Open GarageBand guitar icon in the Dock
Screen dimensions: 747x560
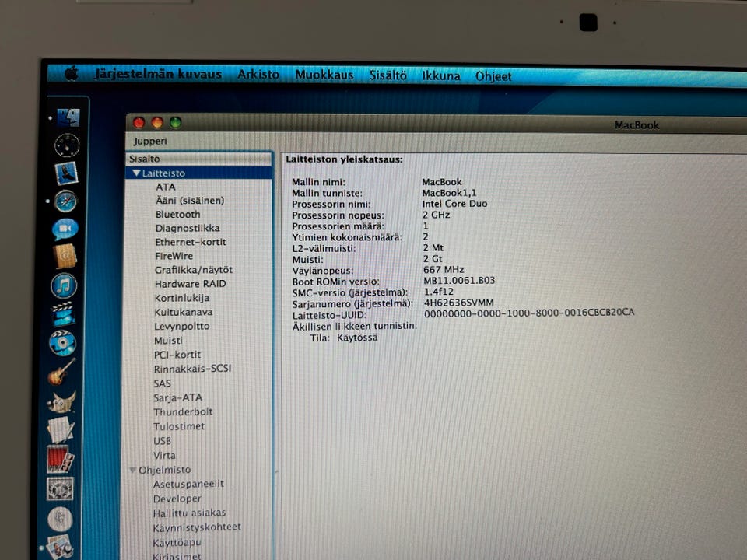[61, 372]
